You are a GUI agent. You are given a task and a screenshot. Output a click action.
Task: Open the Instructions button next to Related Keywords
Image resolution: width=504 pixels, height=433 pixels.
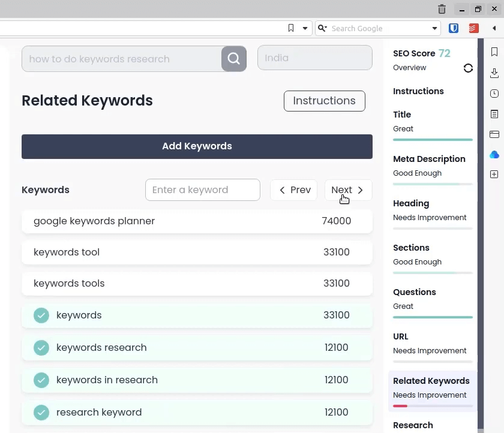325,101
